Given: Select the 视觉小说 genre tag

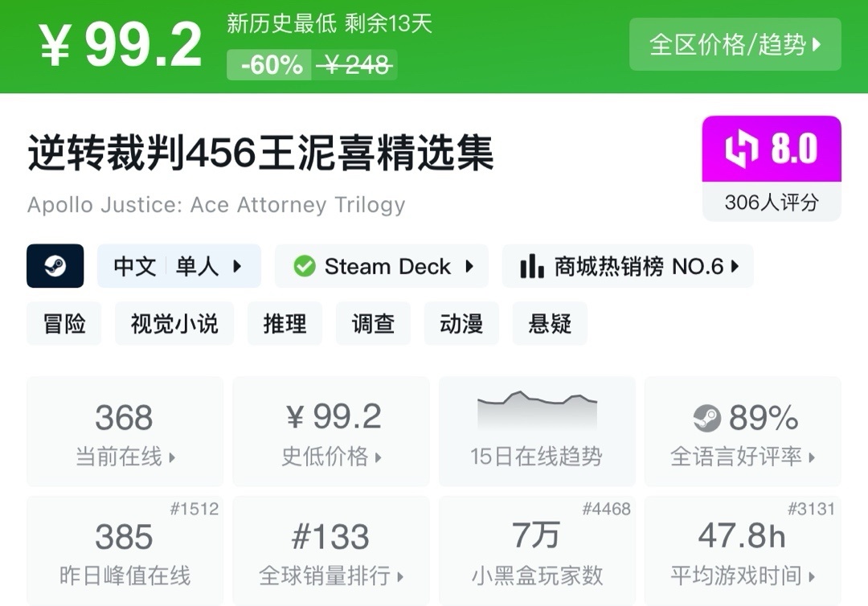Looking at the screenshot, I should click(x=174, y=324).
